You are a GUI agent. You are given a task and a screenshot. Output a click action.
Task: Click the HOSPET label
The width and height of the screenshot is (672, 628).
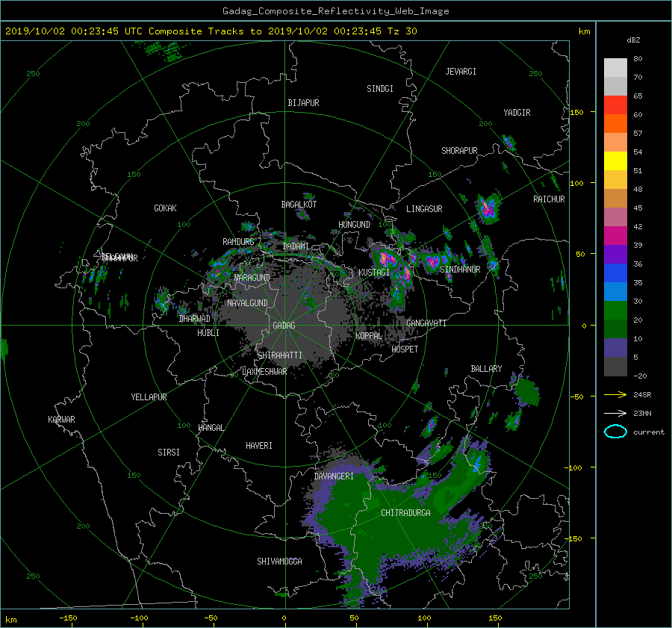point(405,349)
